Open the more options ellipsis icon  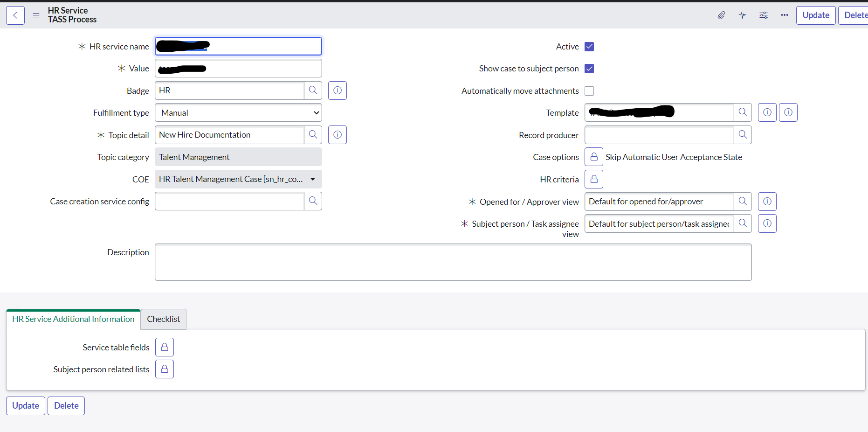tap(785, 15)
